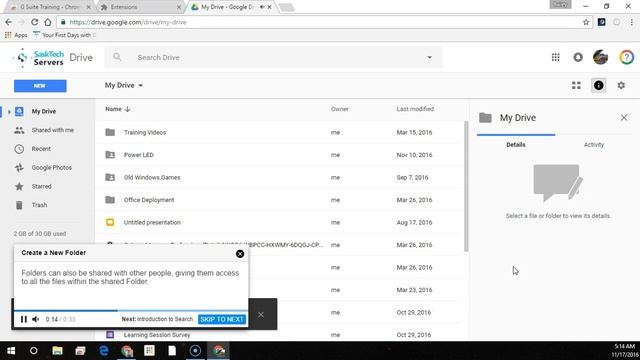This screenshot has width=640, height=360.
Task: Toggle the details info pane button
Action: click(598, 85)
